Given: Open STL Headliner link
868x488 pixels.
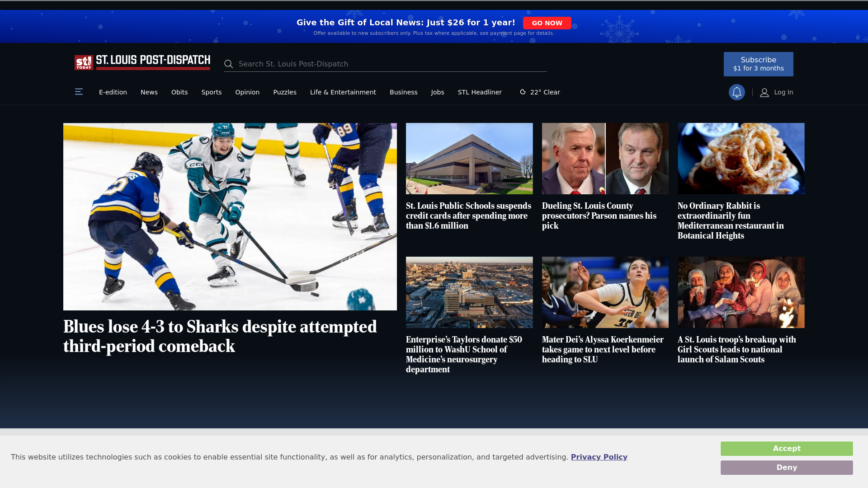Looking at the screenshot, I should coord(480,92).
